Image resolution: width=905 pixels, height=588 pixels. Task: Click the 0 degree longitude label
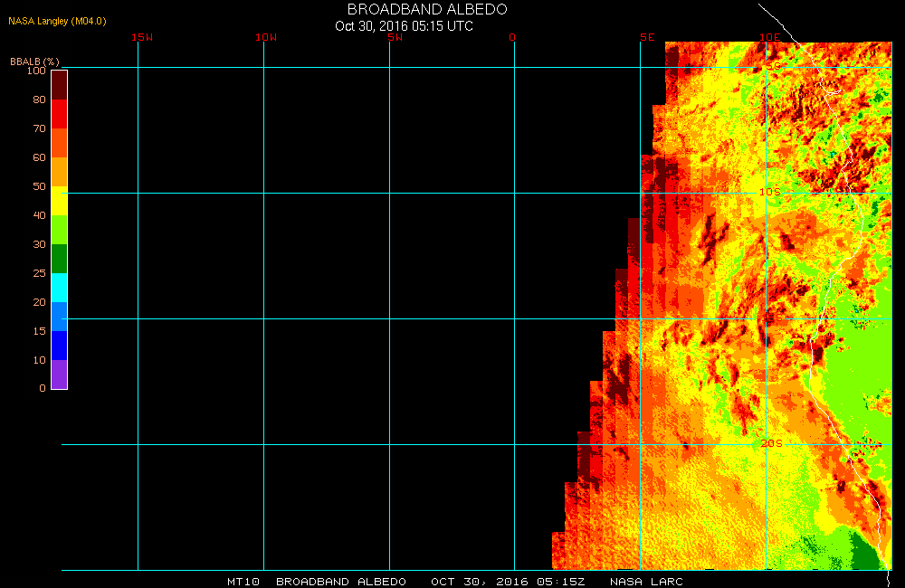coord(512,37)
